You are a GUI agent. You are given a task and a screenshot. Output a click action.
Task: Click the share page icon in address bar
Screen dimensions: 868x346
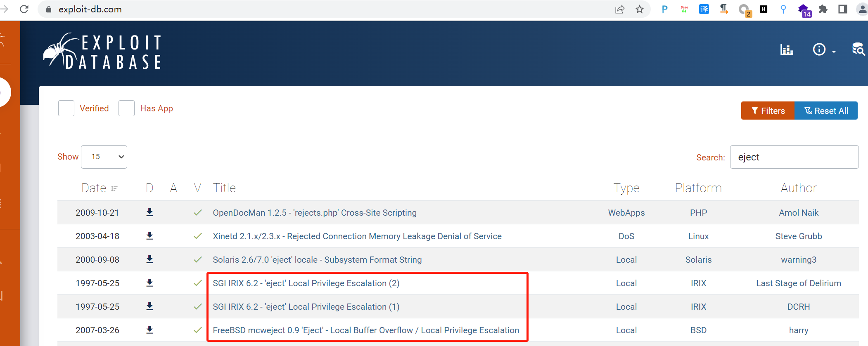(x=619, y=9)
